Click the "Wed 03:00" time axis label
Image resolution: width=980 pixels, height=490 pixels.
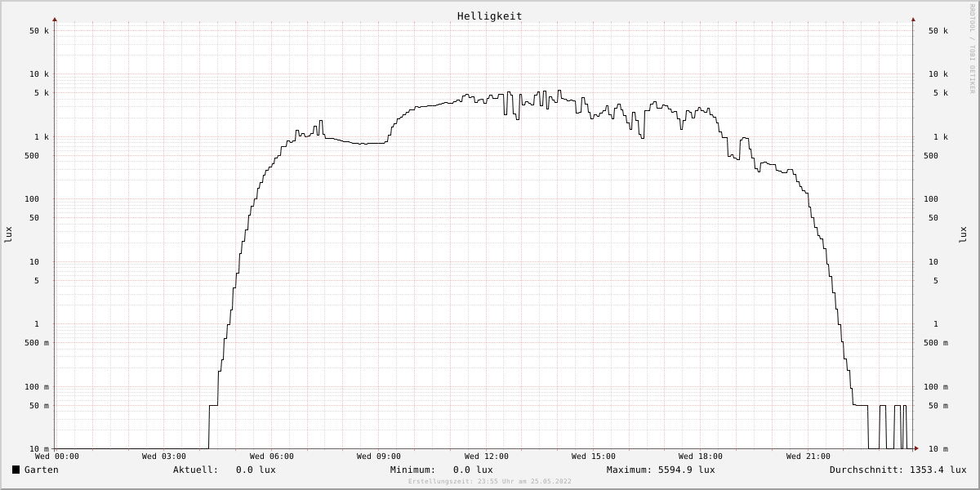[164, 457]
